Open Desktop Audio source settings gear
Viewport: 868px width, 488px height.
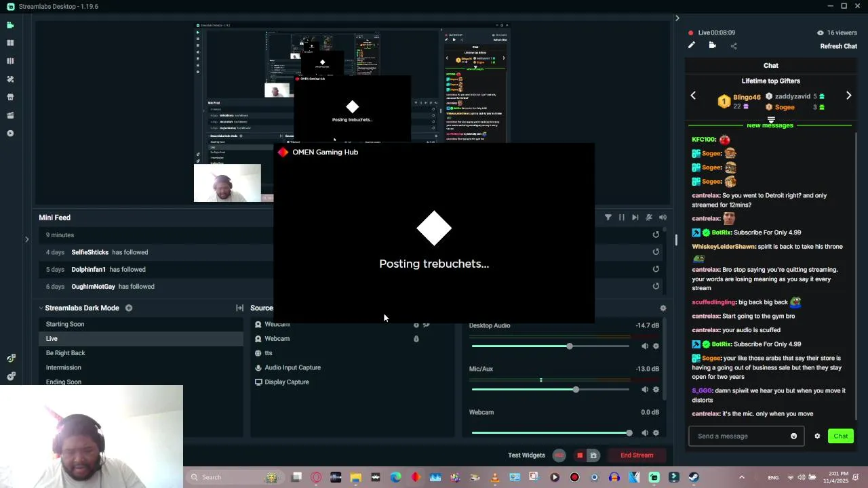[656, 346]
